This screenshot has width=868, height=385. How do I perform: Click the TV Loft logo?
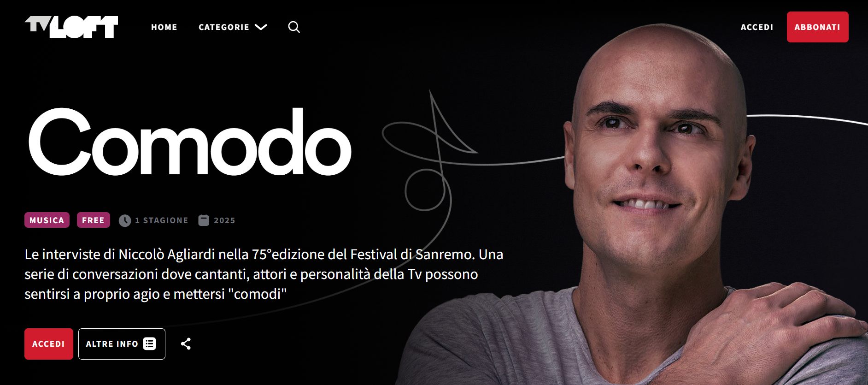pyautogui.click(x=71, y=27)
